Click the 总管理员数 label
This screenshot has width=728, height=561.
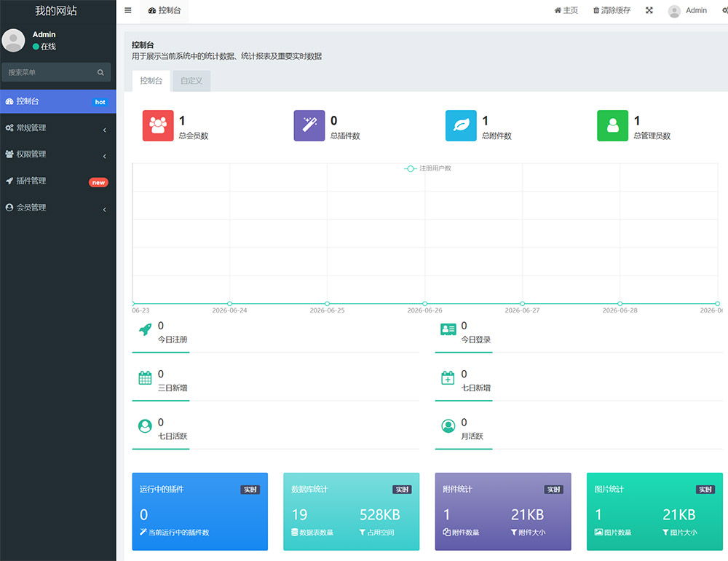tap(652, 136)
